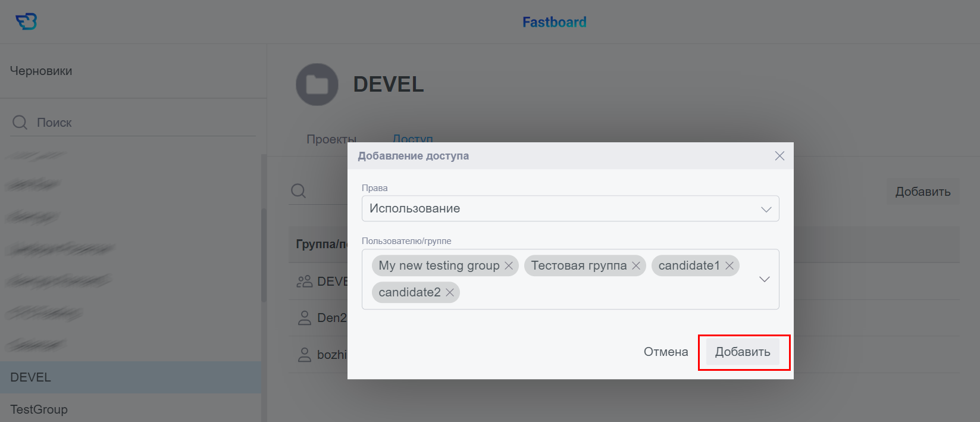Remove the "Тестовая группа" tag
Screen dimensions: 980x422
636,266
